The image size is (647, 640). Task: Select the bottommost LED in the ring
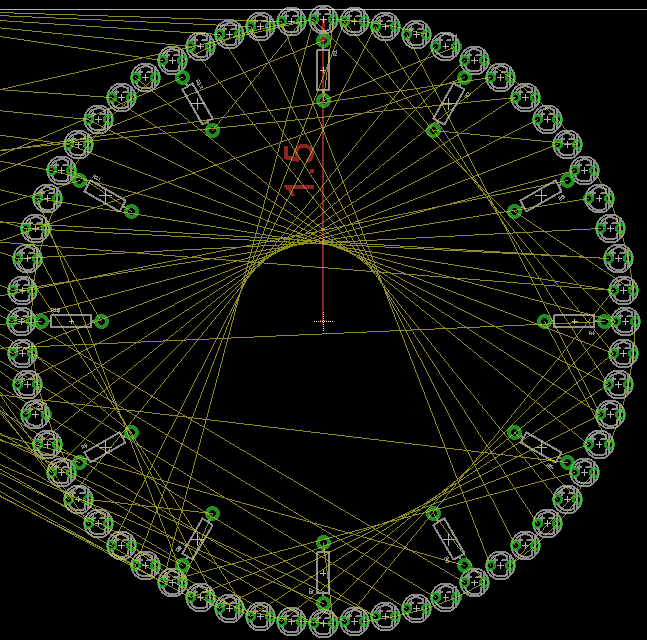(322, 624)
